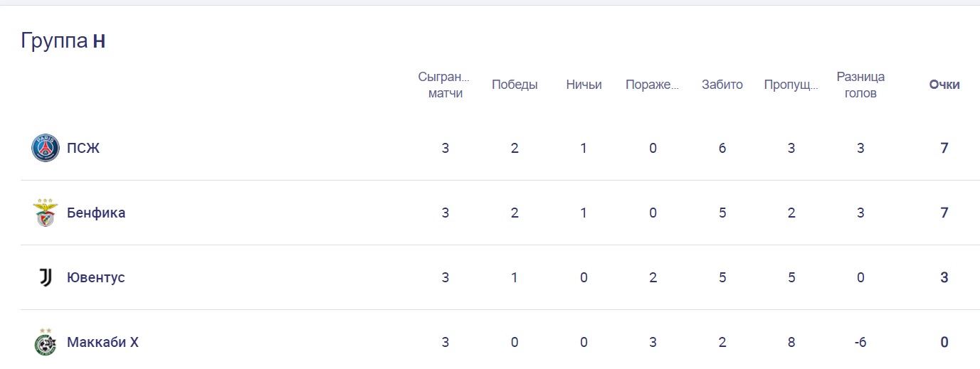Click PSG's points value of 7

tap(944, 149)
